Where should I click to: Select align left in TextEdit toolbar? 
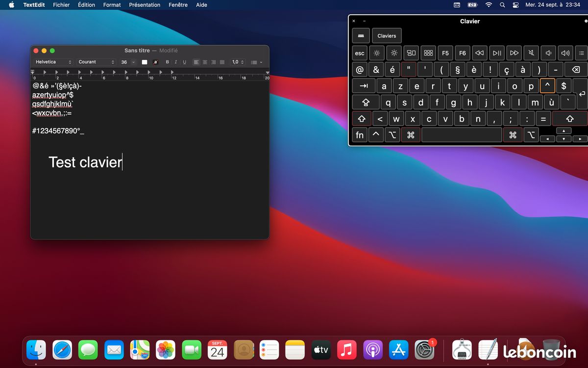196,62
